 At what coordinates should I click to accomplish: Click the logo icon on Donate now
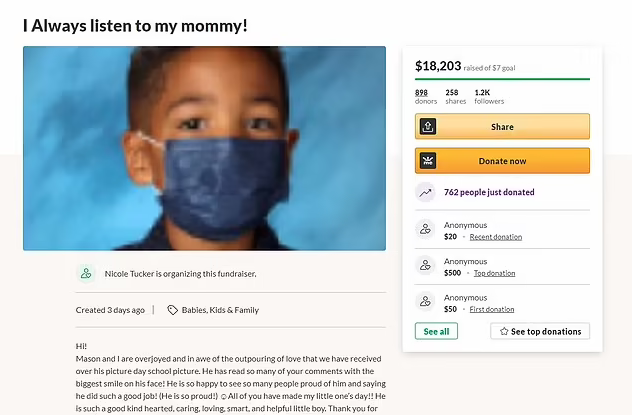click(x=428, y=161)
